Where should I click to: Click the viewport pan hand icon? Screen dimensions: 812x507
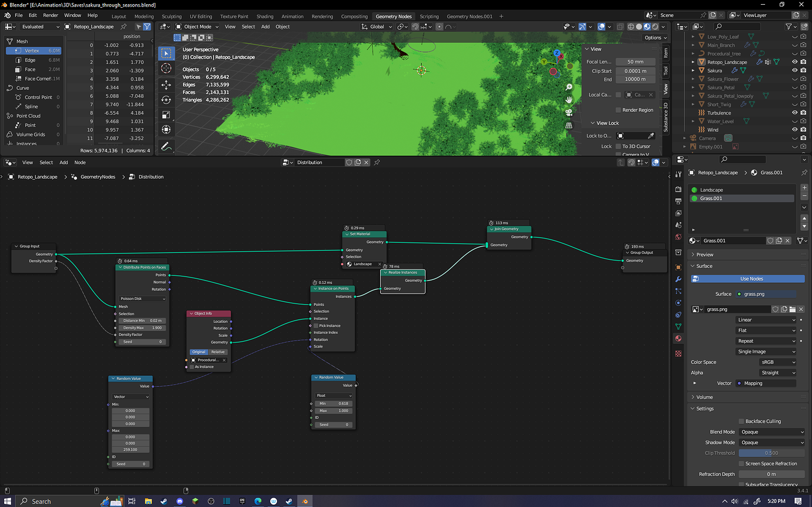tap(569, 100)
